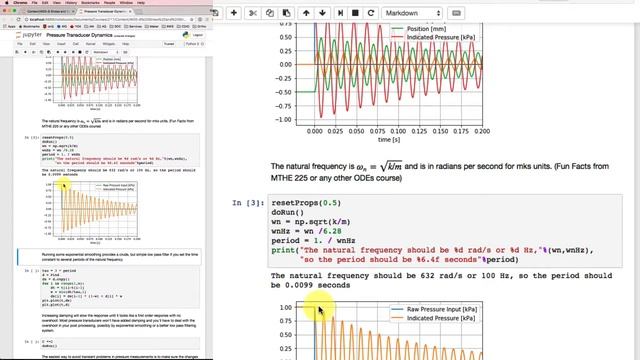Copy selected cell in enlarged toolbar
This screenshot has height=360, width=640.
[270, 13]
